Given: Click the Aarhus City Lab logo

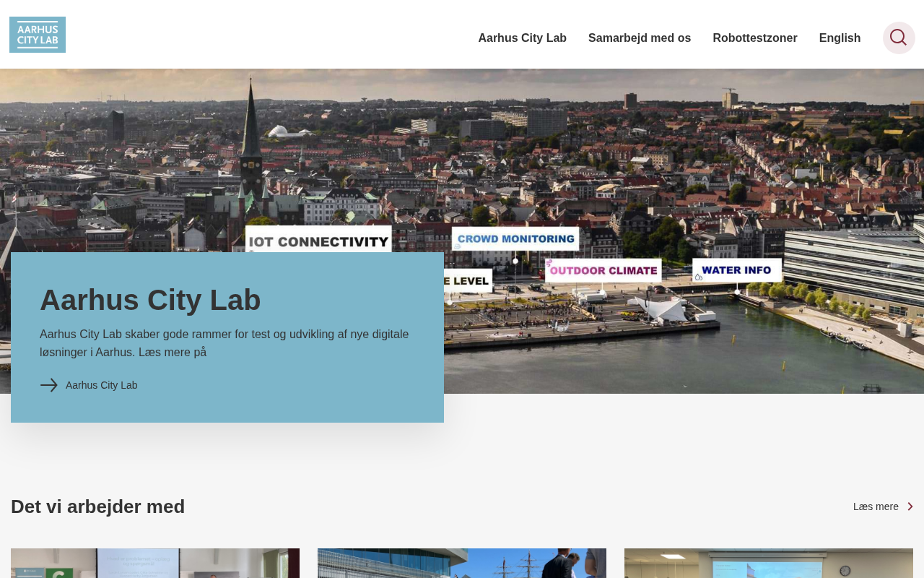Looking at the screenshot, I should [x=38, y=35].
